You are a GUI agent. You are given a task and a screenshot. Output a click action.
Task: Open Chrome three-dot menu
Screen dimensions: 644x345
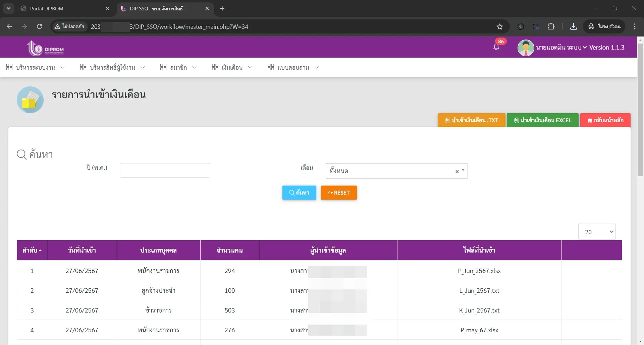click(x=635, y=26)
